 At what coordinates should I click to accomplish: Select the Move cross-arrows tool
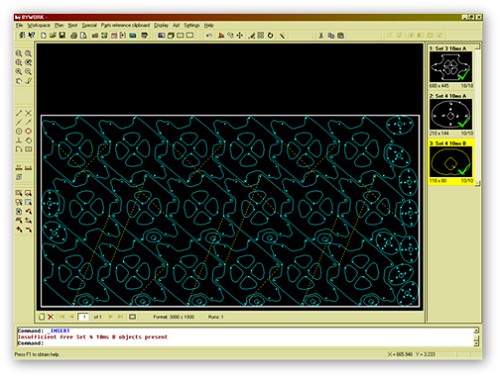coord(240,35)
